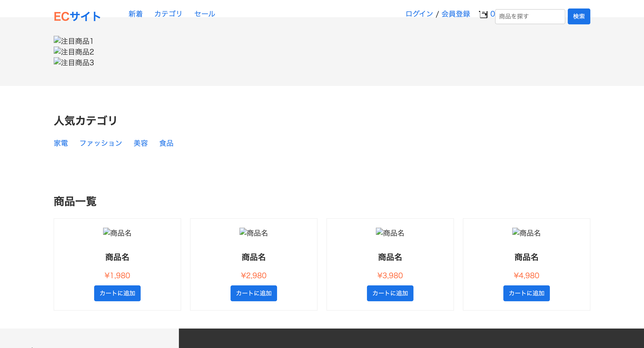Open the shopping cart icon
This screenshot has width=644, height=348.
pos(483,14)
